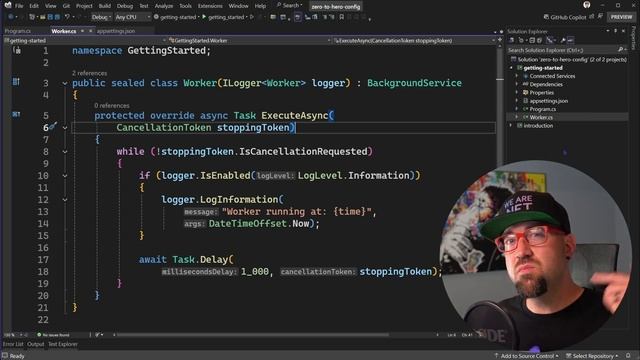Pin the Worker.cs tab

click(x=82, y=31)
